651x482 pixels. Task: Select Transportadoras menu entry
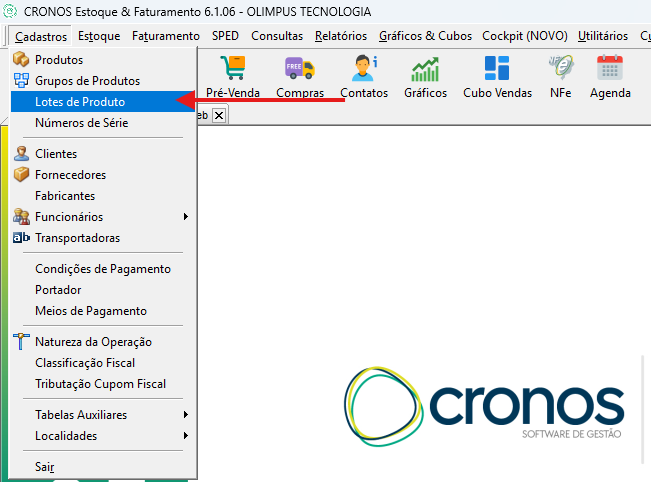coord(103,238)
